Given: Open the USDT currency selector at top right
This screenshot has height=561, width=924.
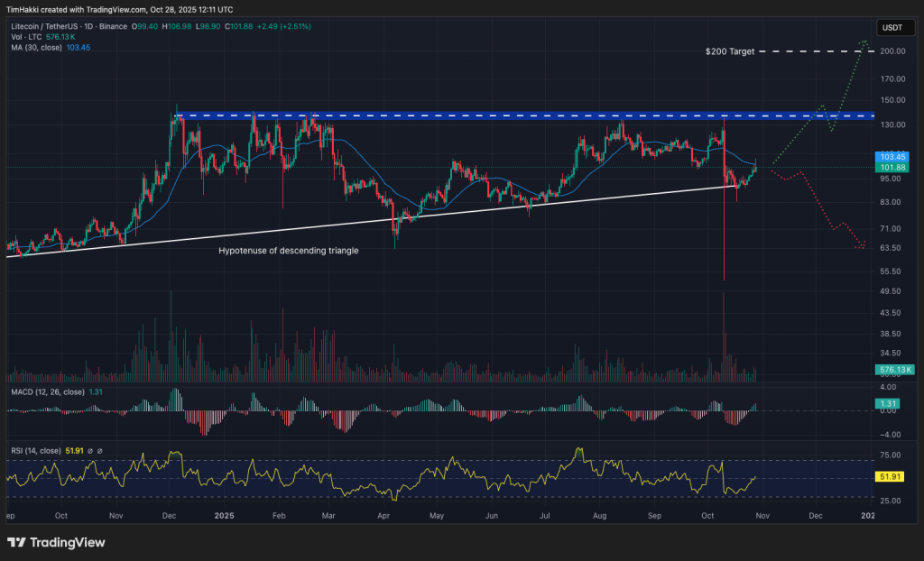Looking at the screenshot, I should pyautogui.click(x=893, y=27).
